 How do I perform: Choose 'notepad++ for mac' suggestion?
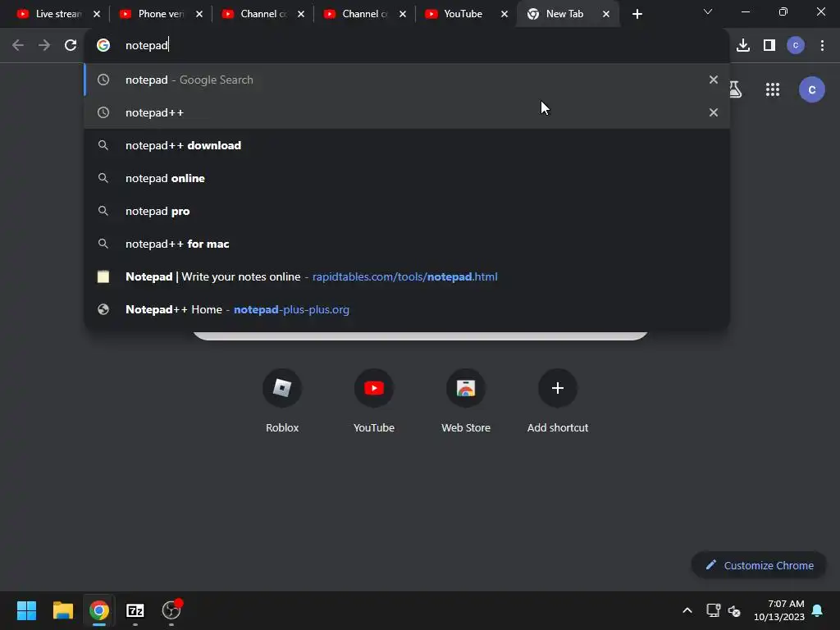click(407, 244)
